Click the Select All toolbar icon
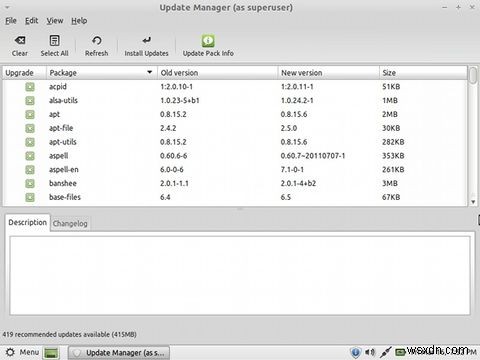 click(x=54, y=41)
